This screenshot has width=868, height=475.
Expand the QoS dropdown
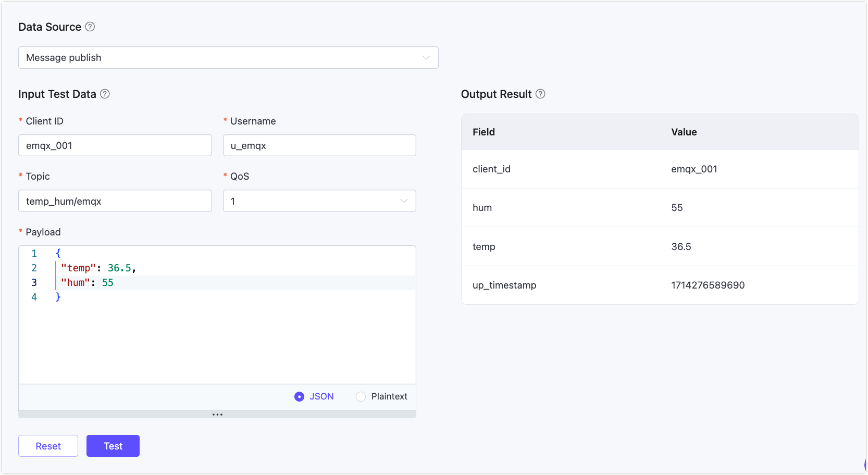tap(319, 201)
